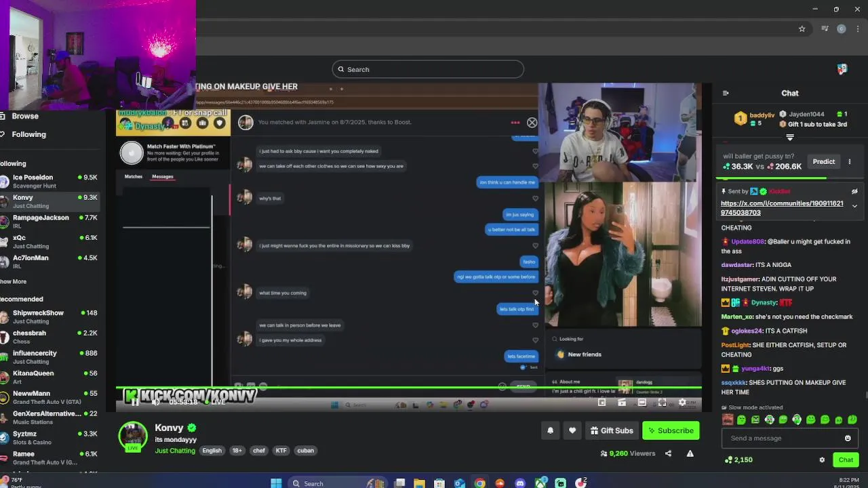Screen dimensions: 868x488
Task: Select the KTF tag
Action: [x=281, y=451]
